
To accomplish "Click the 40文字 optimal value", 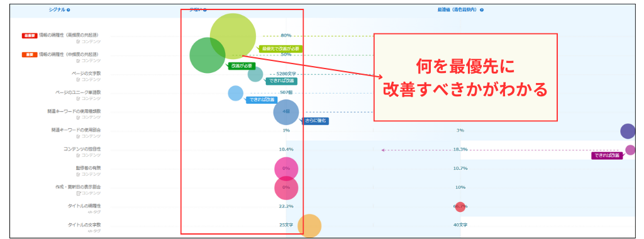I will tap(460, 225).
